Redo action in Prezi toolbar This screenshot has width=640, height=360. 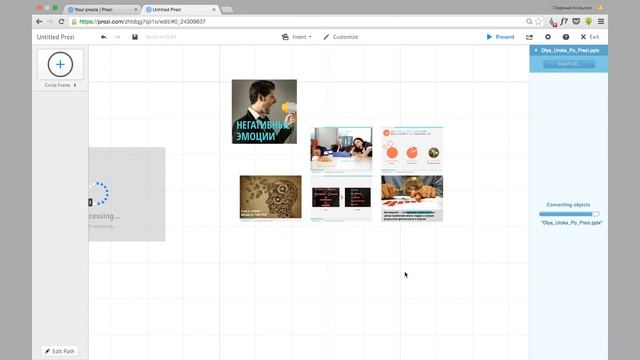pyautogui.click(x=118, y=37)
